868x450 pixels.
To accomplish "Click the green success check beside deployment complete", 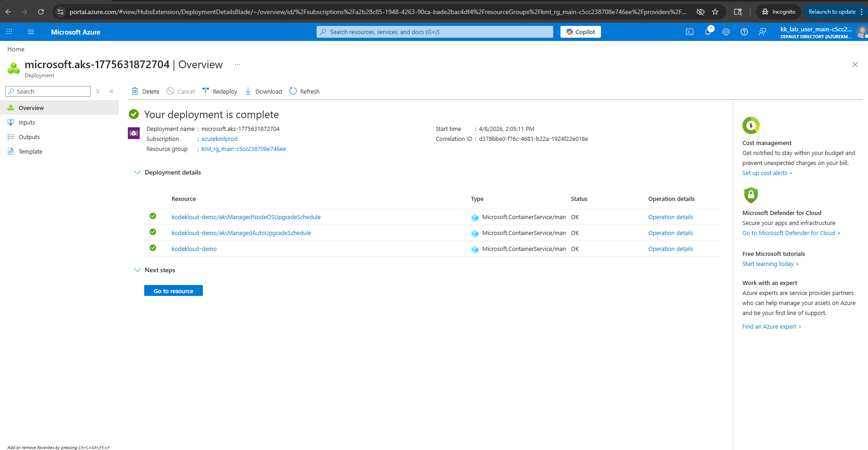I will click(x=134, y=114).
